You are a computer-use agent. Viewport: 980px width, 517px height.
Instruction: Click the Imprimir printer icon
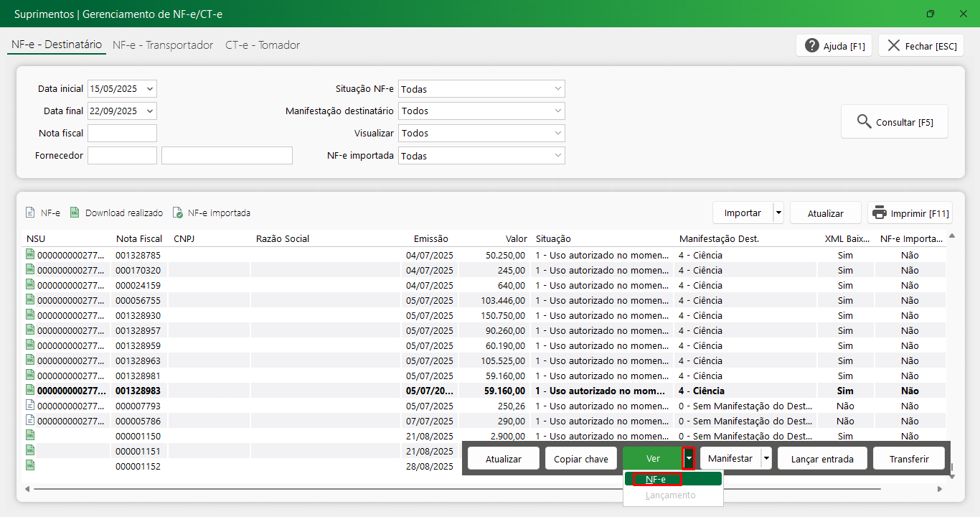880,213
